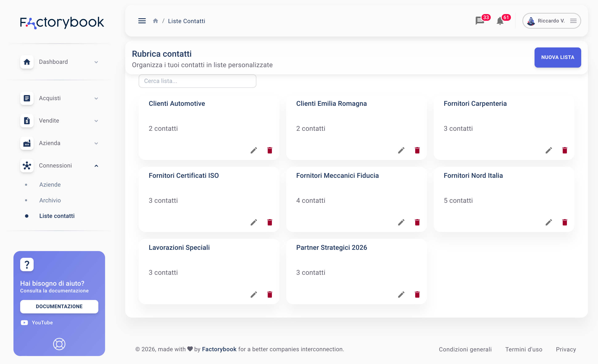Open notifications bell with 61 badge

pos(500,21)
